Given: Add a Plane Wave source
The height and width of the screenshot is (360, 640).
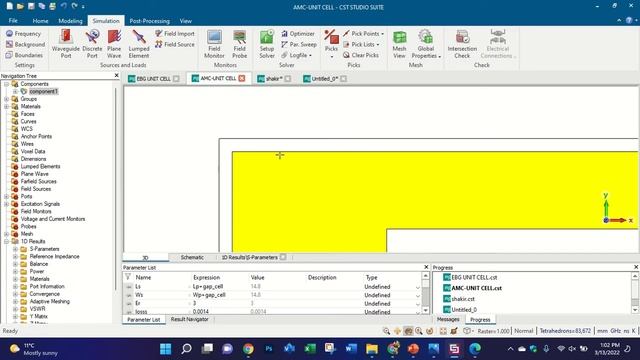Looking at the screenshot, I should click(114, 44).
